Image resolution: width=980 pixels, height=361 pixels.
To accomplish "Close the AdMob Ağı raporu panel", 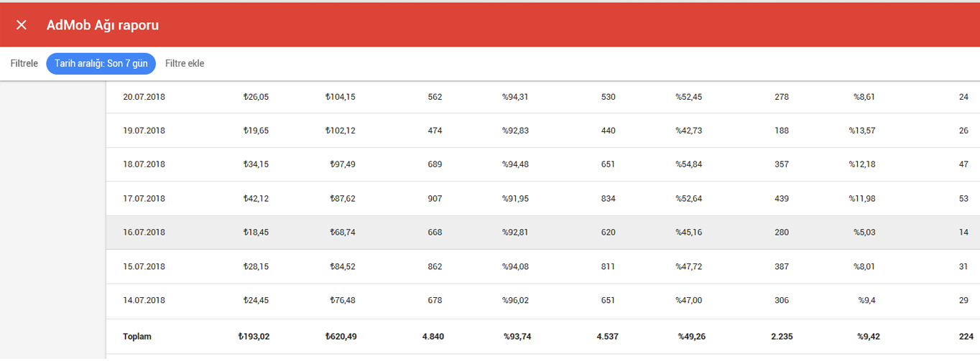I will pyautogui.click(x=22, y=25).
